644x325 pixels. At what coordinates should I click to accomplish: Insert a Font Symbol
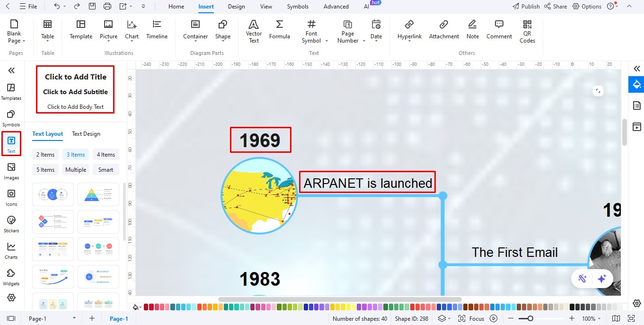tap(311, 31)
